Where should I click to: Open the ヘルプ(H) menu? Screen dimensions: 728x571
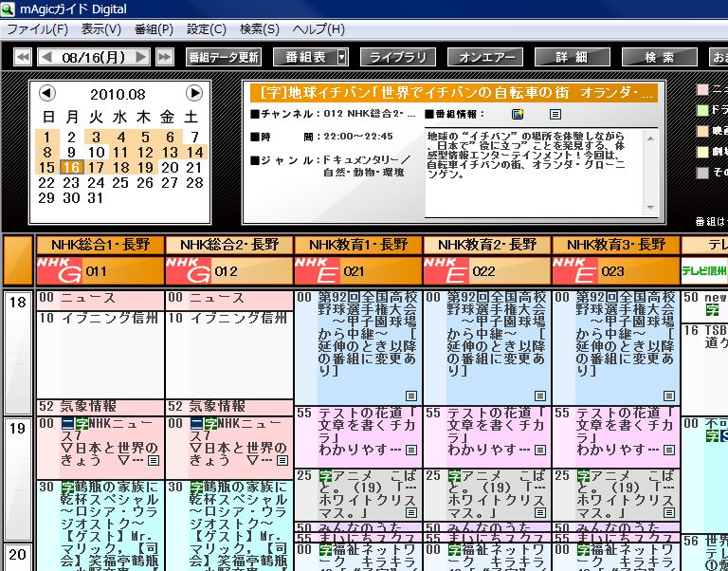[x=318, y=29]
